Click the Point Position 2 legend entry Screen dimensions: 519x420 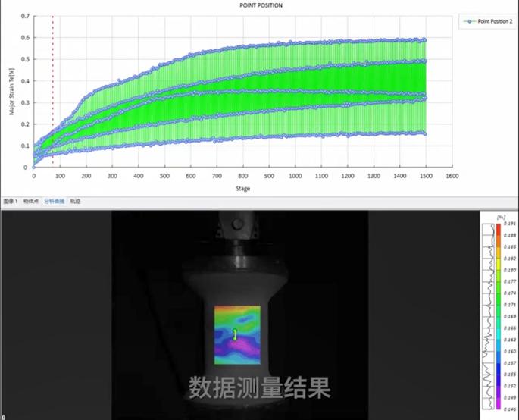(493, 22)
